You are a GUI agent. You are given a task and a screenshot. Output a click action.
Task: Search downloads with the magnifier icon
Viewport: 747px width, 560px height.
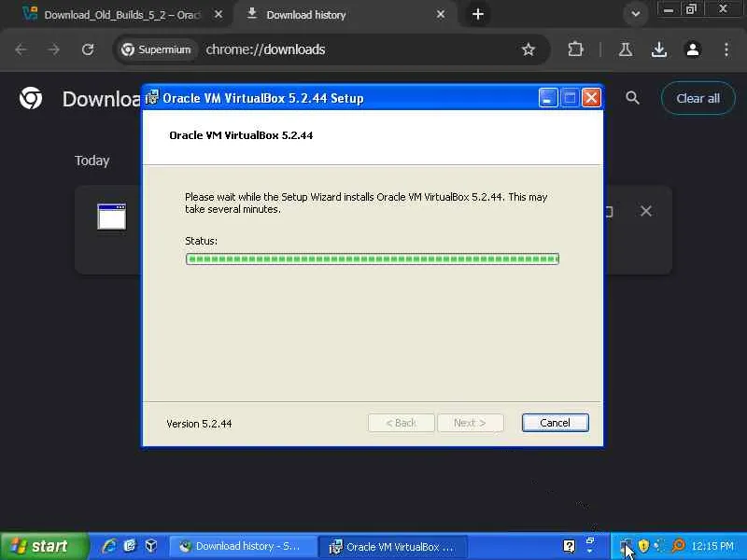tap(633, 98)
